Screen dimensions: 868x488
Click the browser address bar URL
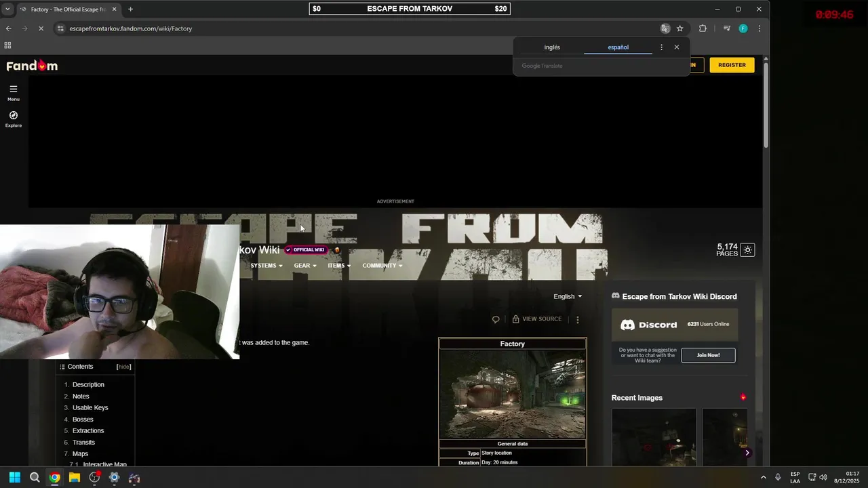(x=131, y=28)
